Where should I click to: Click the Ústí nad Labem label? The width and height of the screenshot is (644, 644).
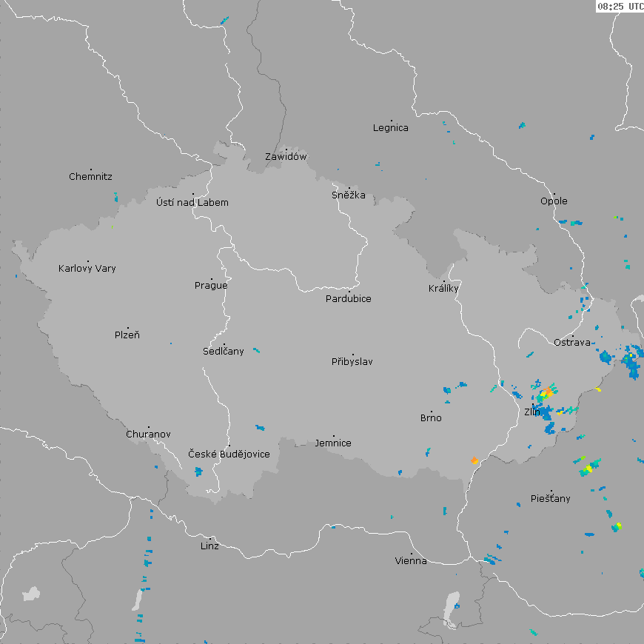pos(192,203)
